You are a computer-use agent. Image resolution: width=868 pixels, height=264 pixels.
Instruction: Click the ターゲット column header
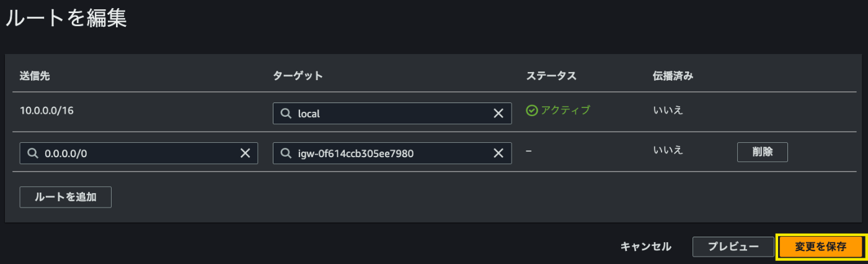[x=298, y=76]
